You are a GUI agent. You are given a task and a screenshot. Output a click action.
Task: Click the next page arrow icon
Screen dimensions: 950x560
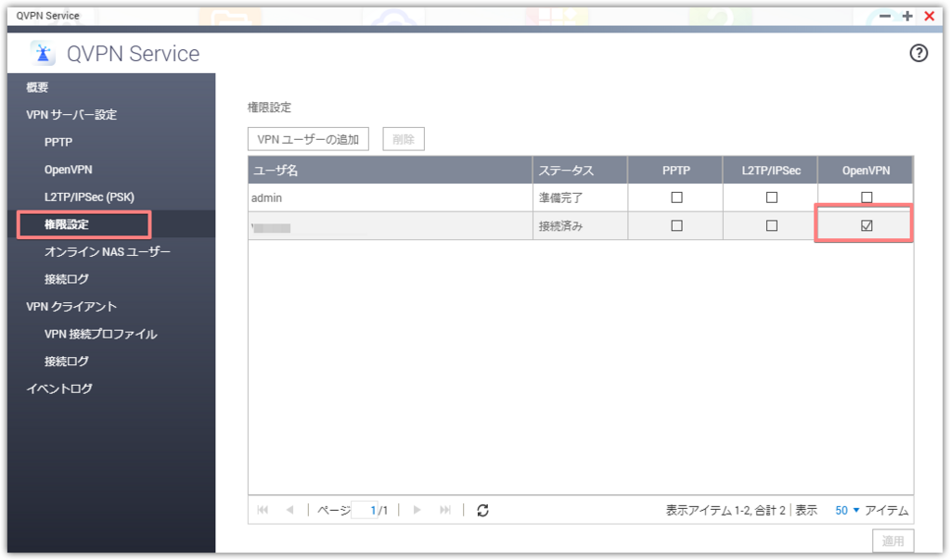pyautogui.click(x=417, y=509)
